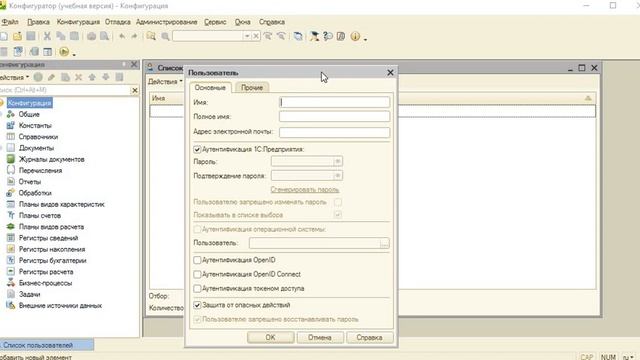Click the Адрес электронной почты input field

click(x=334, y=132)
